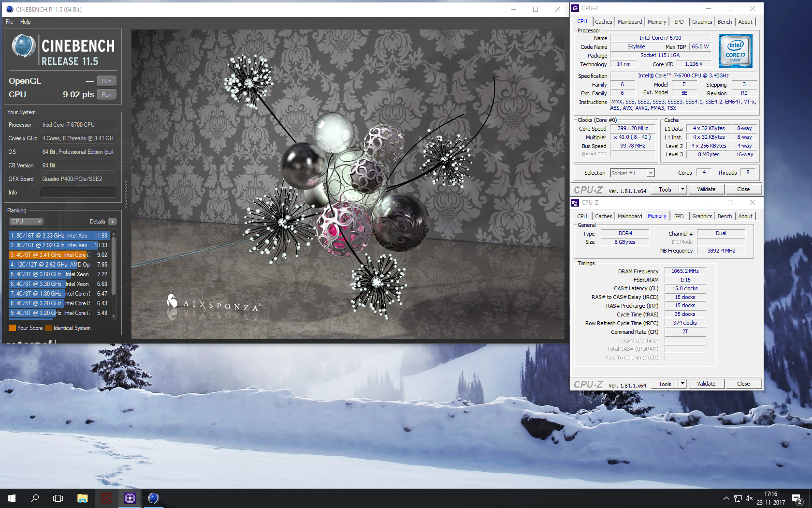The width and height of the screenshot is (812, 508).
Task: Switch to CPU tab in lower CPU-Z window
Action: coord(582,216)
